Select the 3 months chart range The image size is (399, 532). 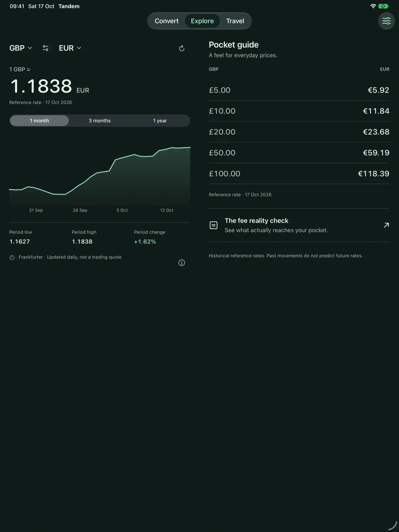click(x=100, y=121)
